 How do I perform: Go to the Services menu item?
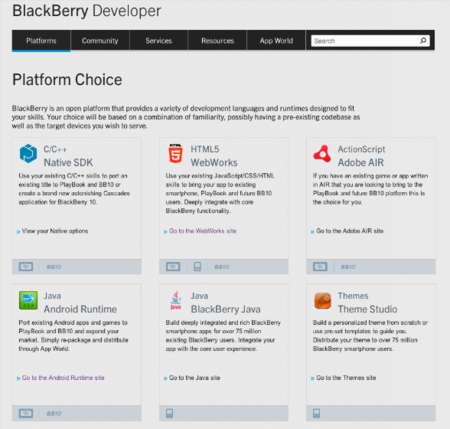(x=159, y=41)
